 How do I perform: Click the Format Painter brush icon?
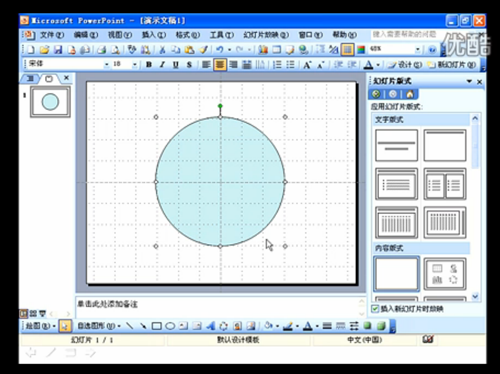coord(203,50)
